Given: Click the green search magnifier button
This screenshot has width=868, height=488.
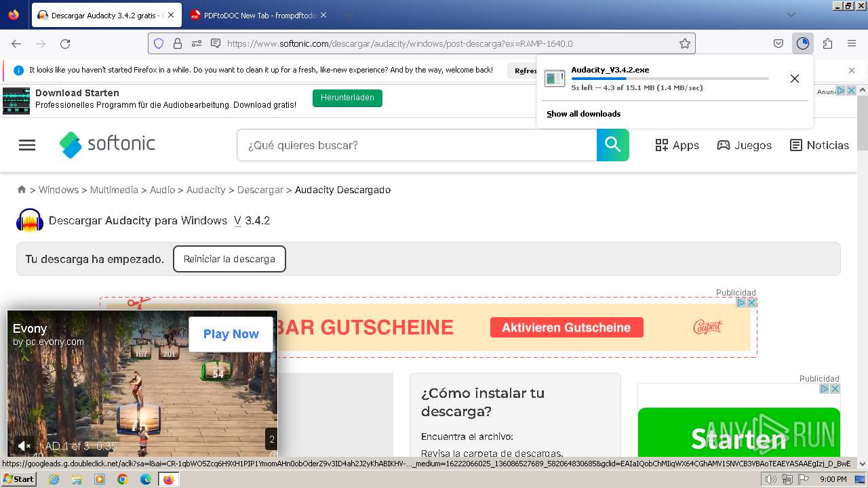Looking at the screenshot, I should pos(613,145).
